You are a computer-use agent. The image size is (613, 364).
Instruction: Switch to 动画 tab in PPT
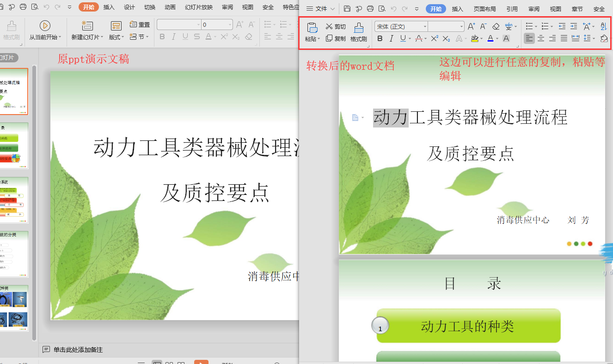pyautogui.click(x=170, y=7)
